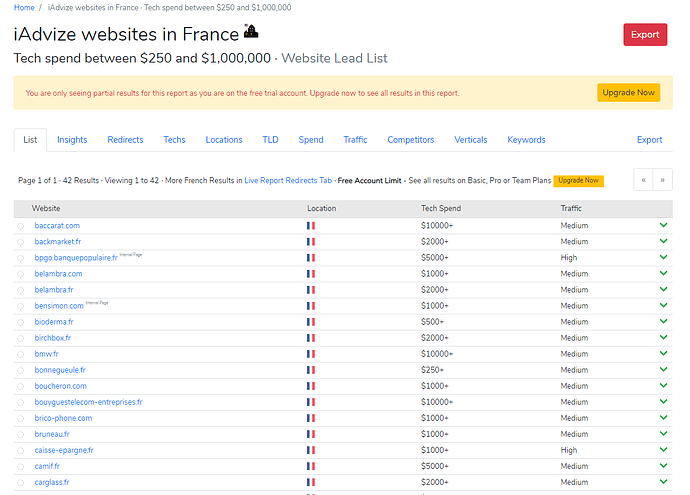Switch to the Insights tab

pyautogui.click(x=72, y=140)
